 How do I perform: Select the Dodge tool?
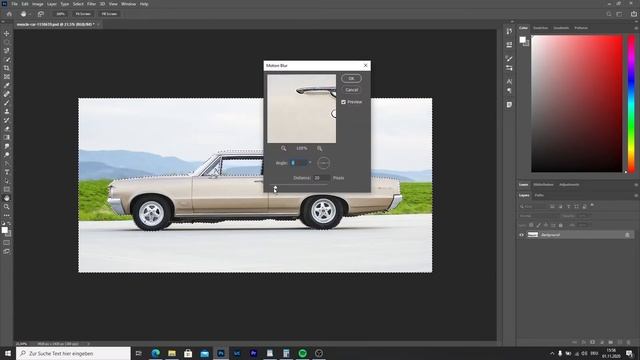(7, 155)
